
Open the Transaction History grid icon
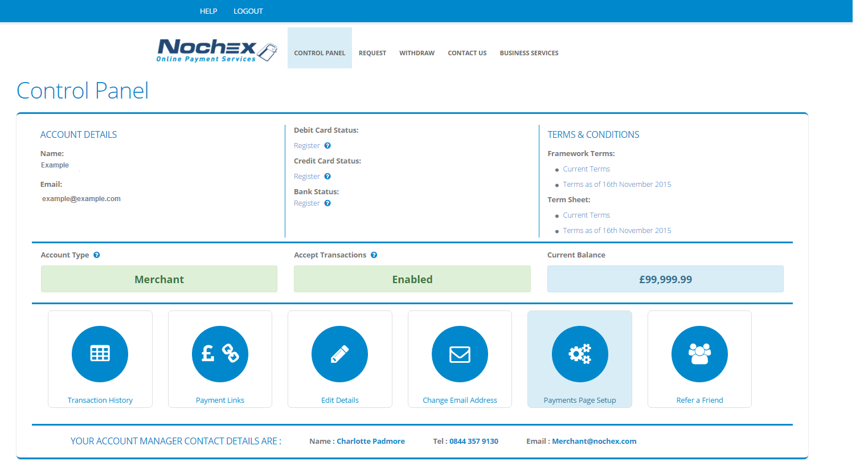point(100,354)
